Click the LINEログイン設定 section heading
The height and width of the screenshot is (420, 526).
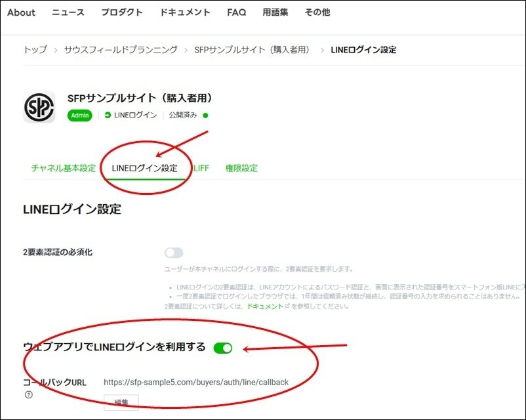click(x=72, y=209)
